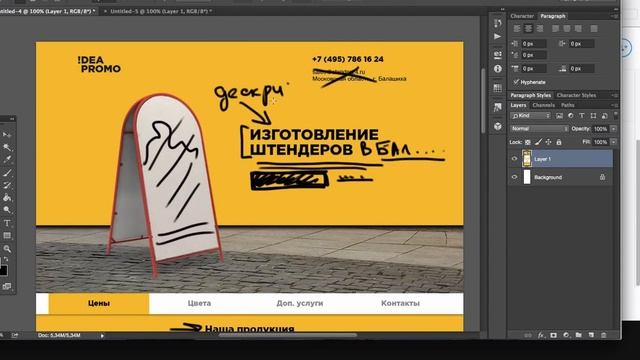Switch to the Channels tab

coord(543,105)
